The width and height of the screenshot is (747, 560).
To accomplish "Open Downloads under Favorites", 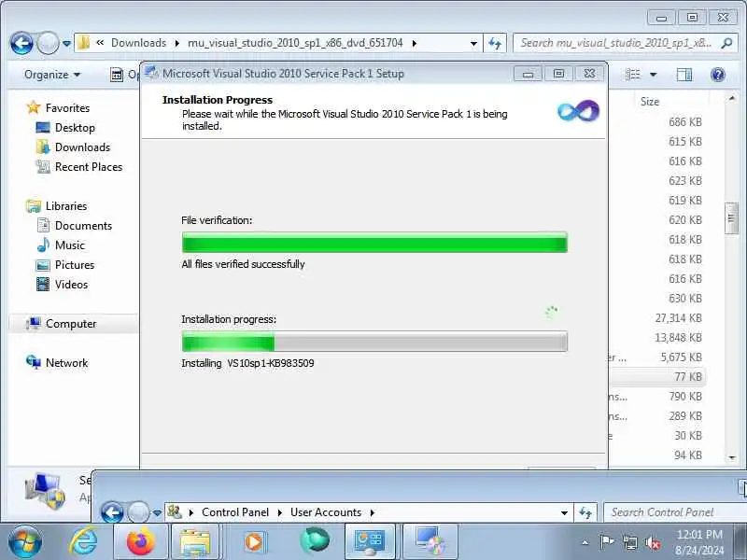I will pyautogui.click(x=82, y=147).
